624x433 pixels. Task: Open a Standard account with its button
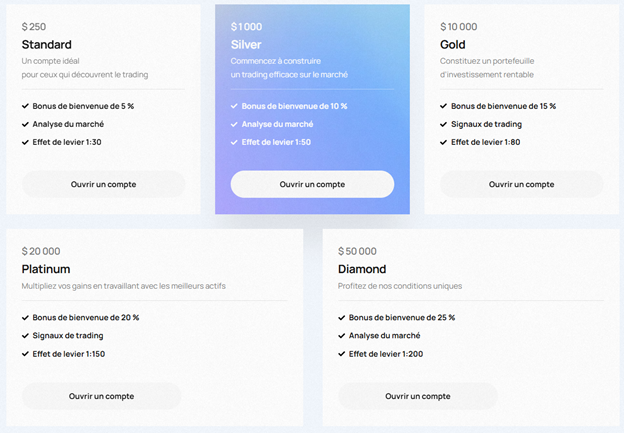[103, 184]
